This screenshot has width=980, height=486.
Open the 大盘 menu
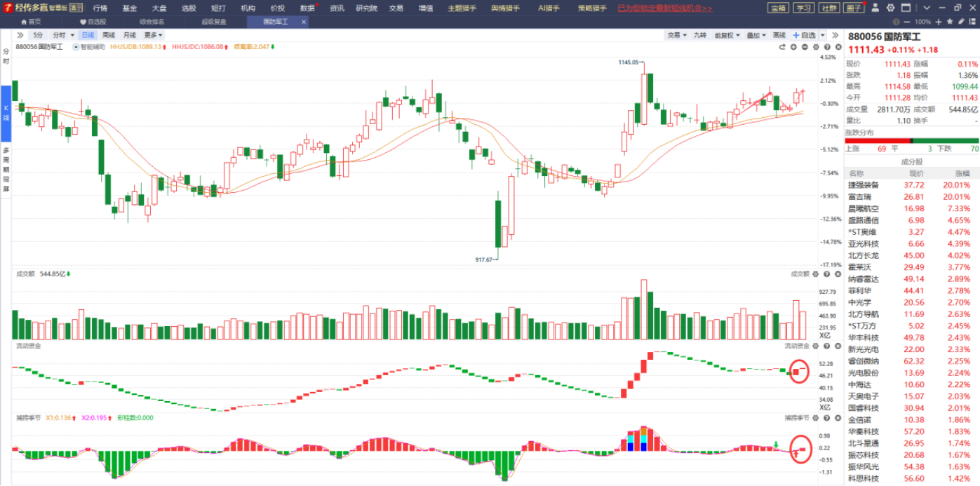pyautogui.click(x=159, y=8)
